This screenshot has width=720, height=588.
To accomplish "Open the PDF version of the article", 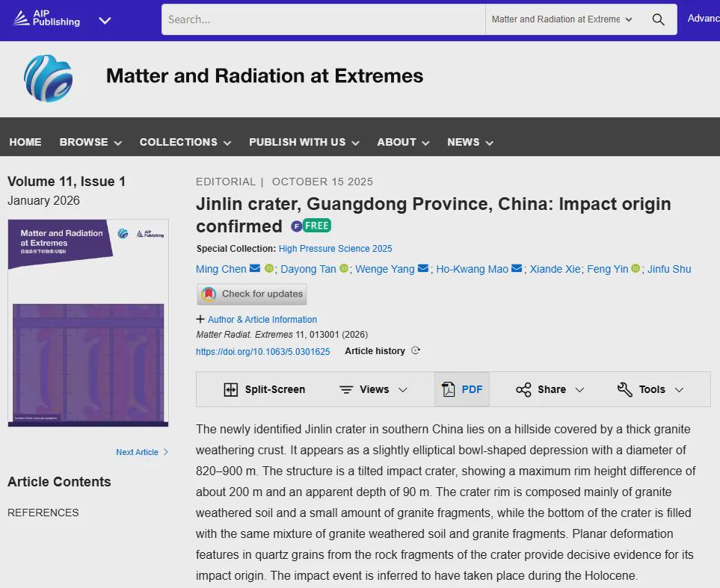I will click(x=462, y=389).
